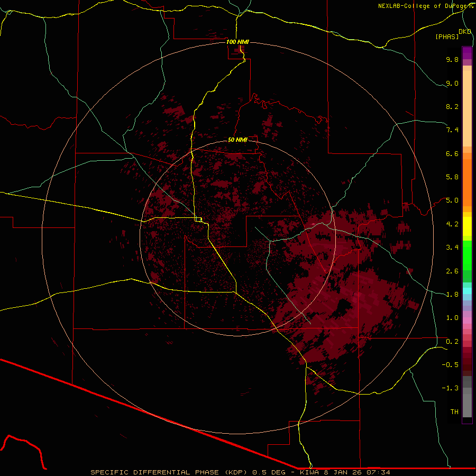Select the 50 NMI range ring label
Screen dimensions: 476x476
237,140
